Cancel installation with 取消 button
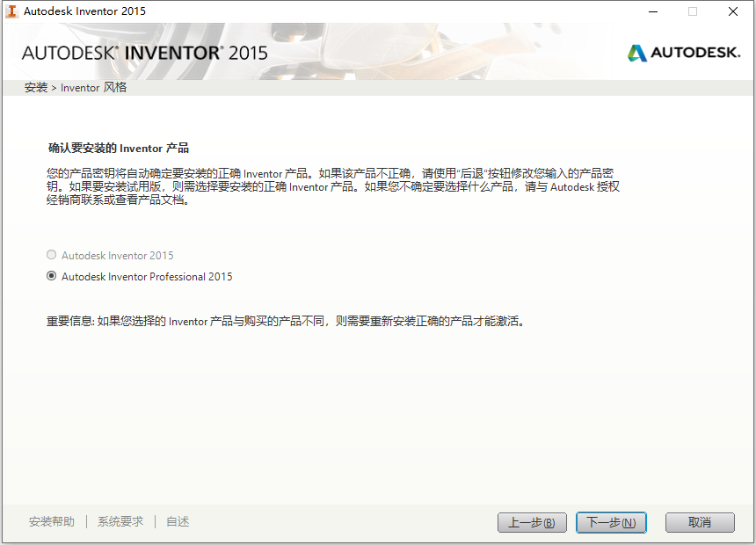The image size is (756, 545). click(700, 522)
